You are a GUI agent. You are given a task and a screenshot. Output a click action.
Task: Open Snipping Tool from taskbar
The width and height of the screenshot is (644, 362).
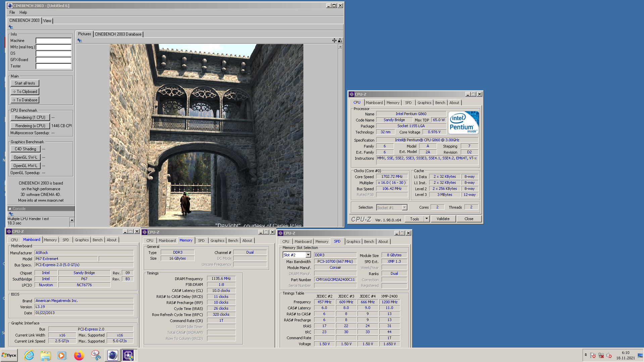pyautogui.click(x=96, y=355)
